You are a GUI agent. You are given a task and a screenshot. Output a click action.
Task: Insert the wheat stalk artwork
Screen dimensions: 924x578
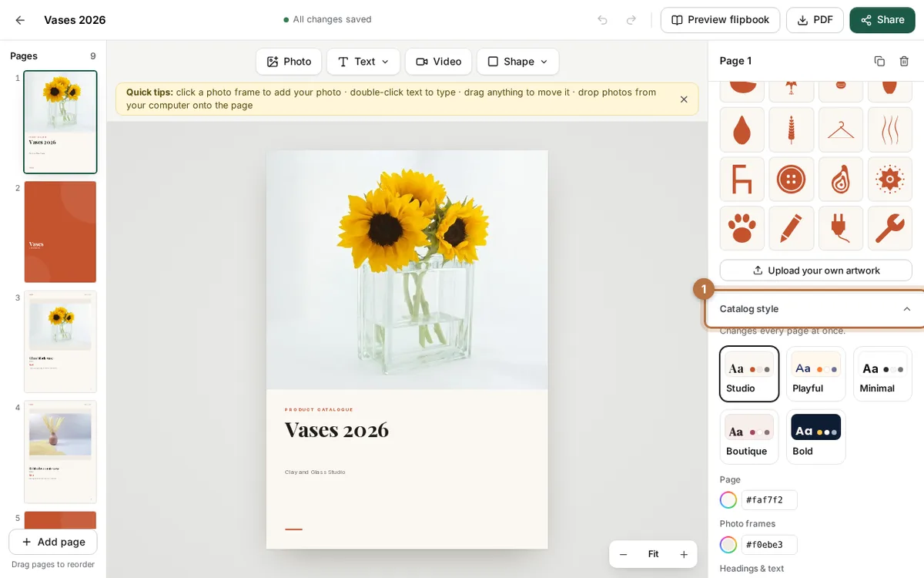tap(792, 129)
